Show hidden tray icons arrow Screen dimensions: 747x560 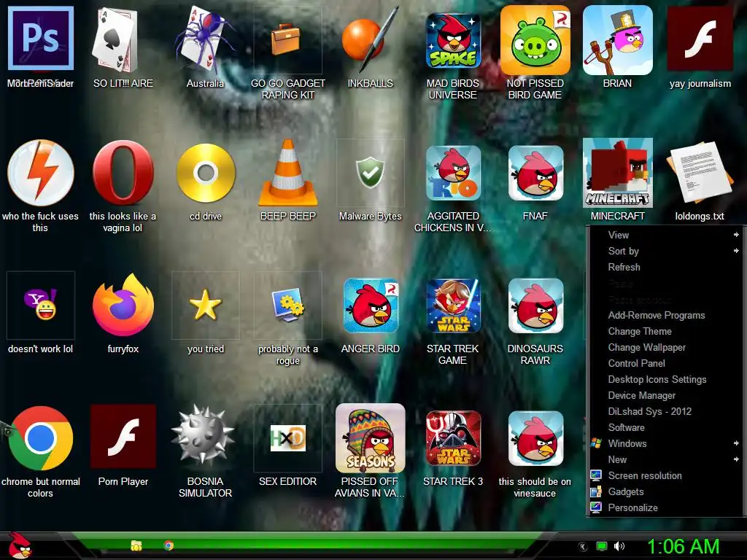click(582, 547)
